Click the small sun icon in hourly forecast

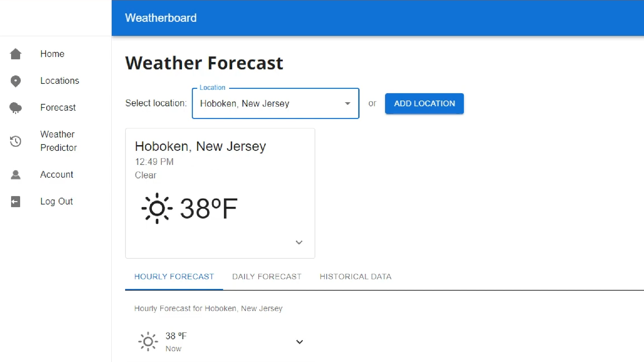[148, 342]
